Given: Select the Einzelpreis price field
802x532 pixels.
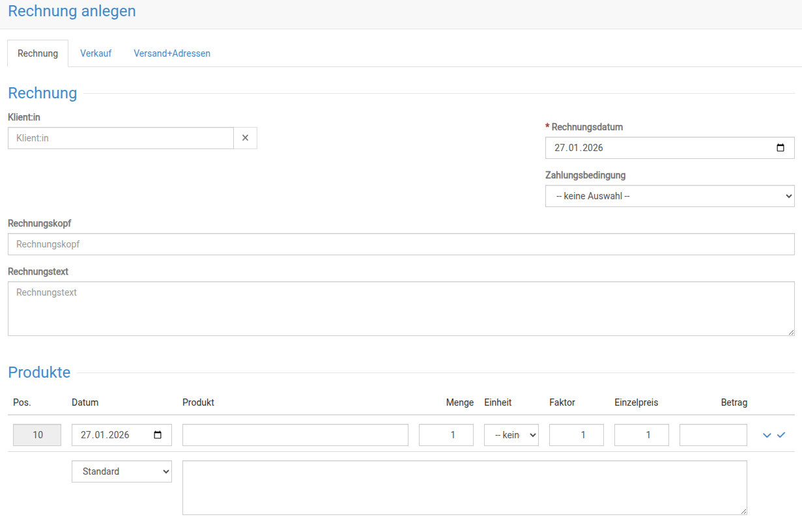Looking at the screenshot, I should coord(641,435).
